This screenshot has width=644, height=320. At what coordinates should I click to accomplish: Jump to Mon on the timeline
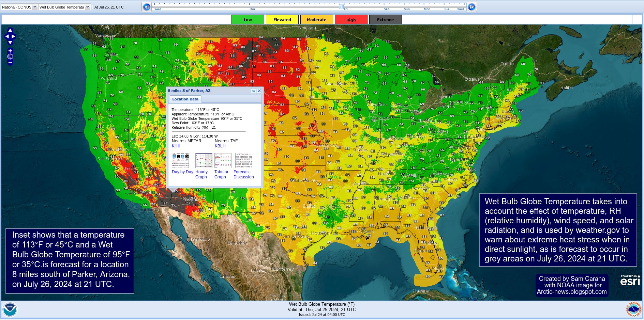[427, 9]
